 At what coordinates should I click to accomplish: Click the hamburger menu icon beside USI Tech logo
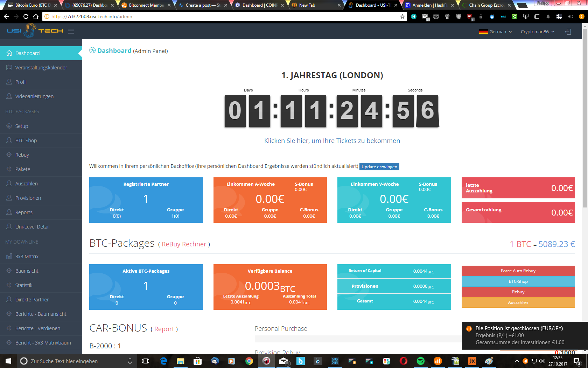[x=71, y=32]
